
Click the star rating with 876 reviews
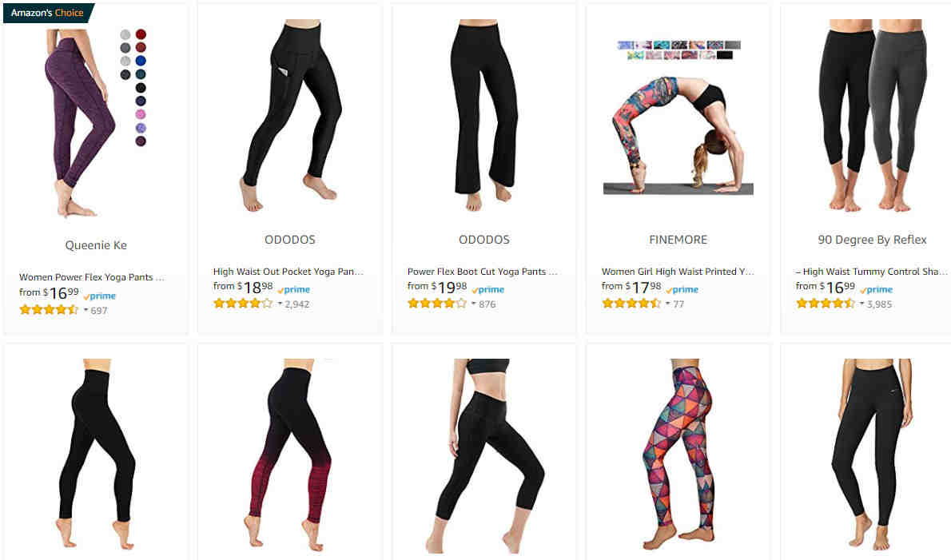[x=436, y=304]
